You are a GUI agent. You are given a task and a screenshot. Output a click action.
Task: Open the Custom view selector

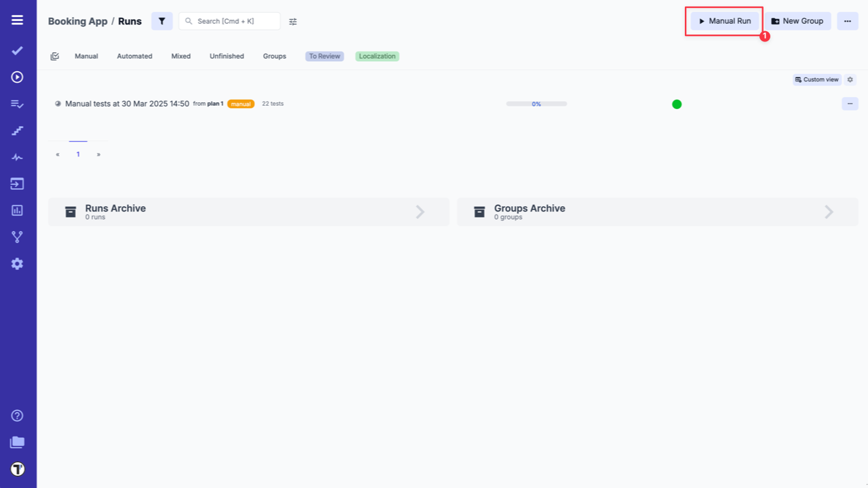[x=817, y=79]
